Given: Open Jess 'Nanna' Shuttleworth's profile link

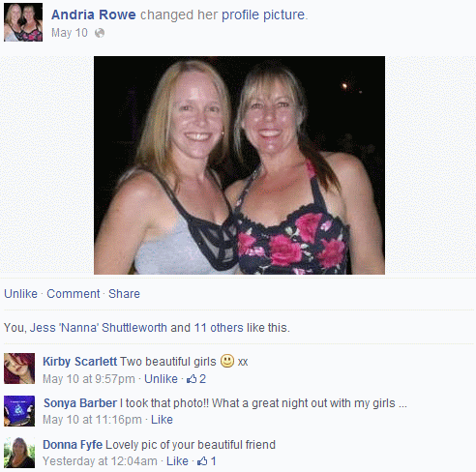Looking at the screenshot, I should [99, 328].
